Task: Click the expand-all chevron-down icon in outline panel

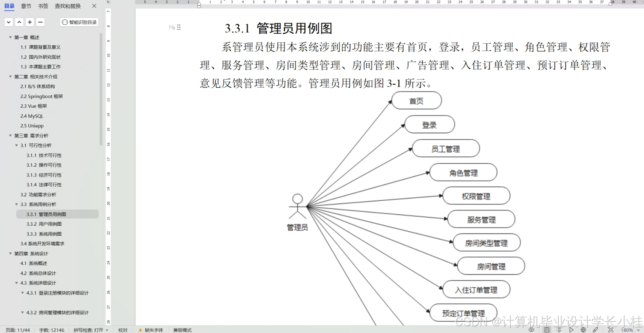Action: coord(9,22)
